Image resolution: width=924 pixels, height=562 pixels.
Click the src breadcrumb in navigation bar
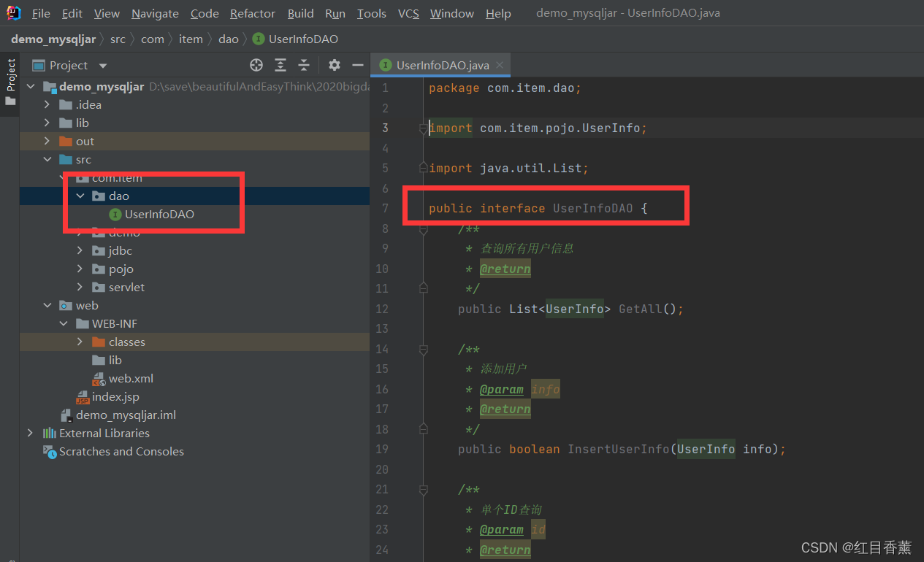point(118,39)
